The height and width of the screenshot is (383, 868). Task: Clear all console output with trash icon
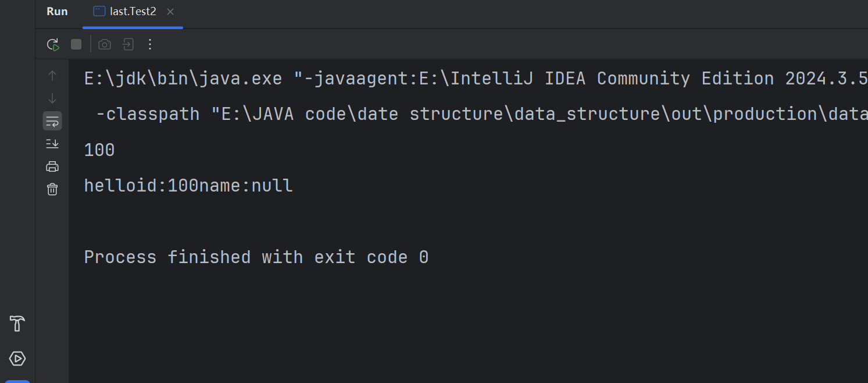coord(52,189)
